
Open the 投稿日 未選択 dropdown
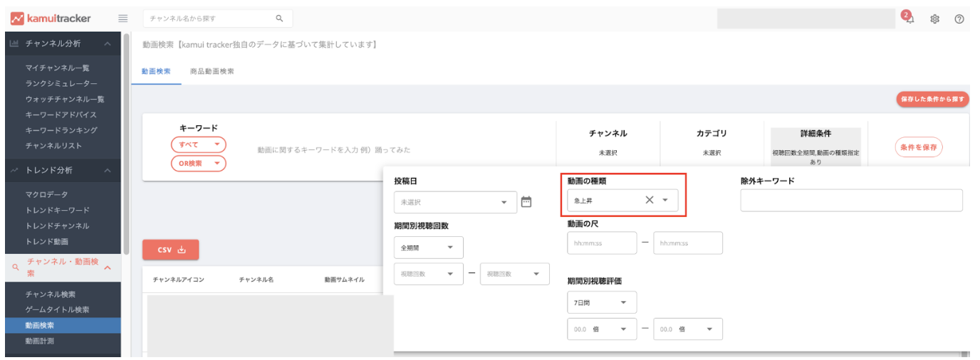tap(455, 202)
